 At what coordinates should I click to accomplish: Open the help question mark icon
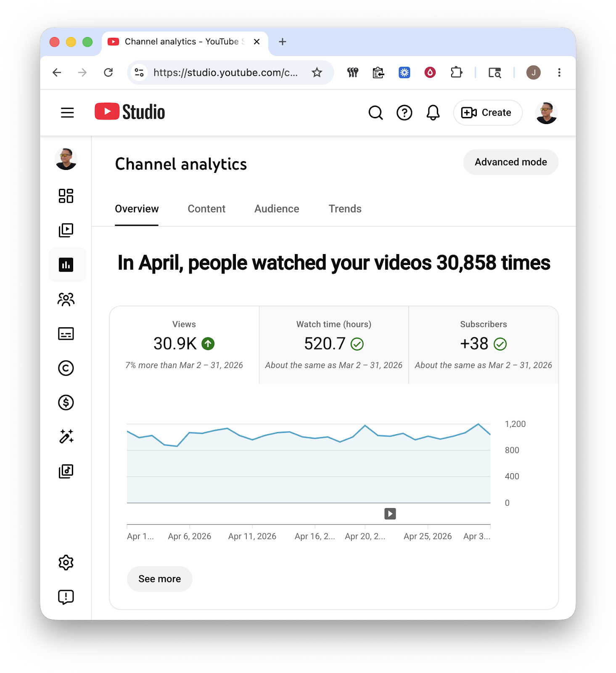coord(404,113)
